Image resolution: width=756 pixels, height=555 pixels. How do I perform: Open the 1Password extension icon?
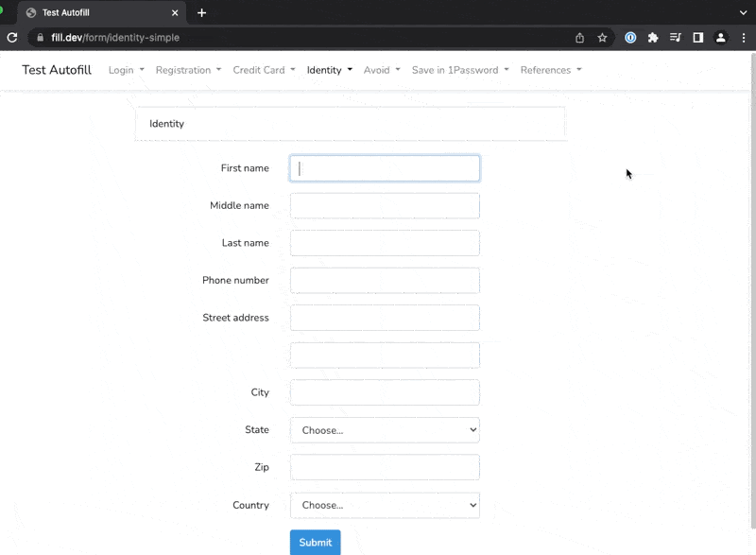click(630, 38)
